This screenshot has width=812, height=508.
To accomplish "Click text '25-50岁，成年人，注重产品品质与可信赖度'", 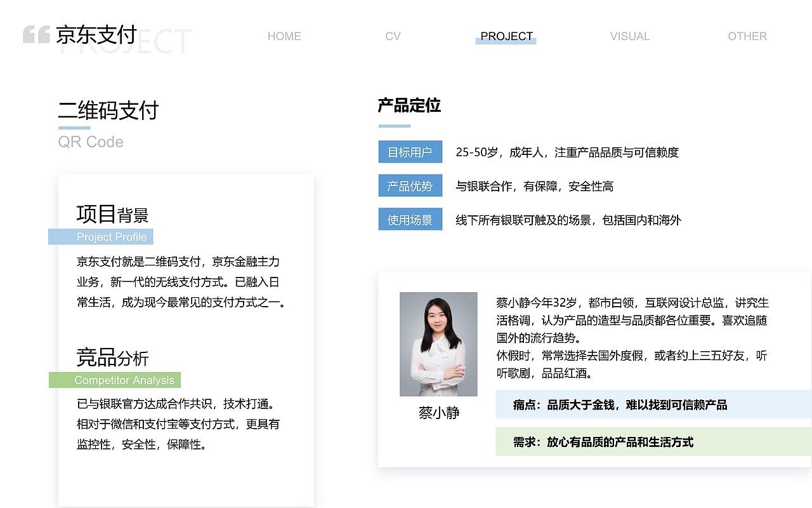I will 567,152.
